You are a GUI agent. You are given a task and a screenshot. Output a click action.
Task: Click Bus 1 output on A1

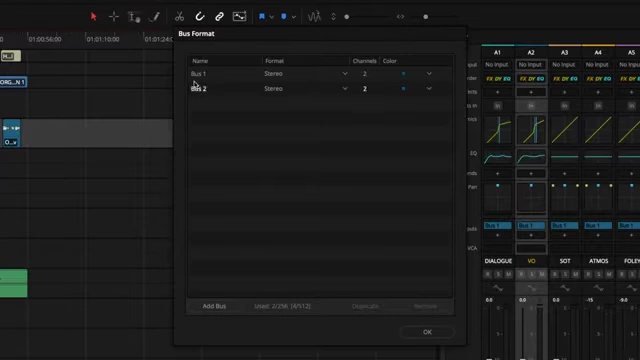(x=498, y=225)
